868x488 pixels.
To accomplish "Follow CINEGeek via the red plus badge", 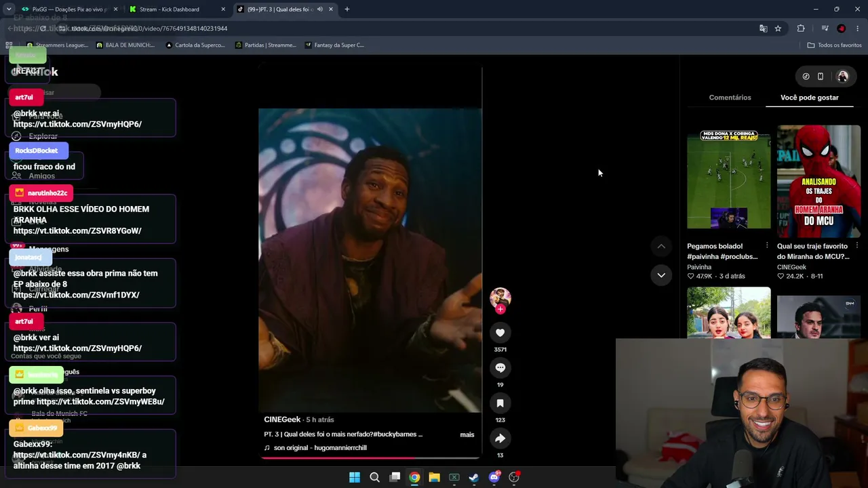I will pos(500,309).
